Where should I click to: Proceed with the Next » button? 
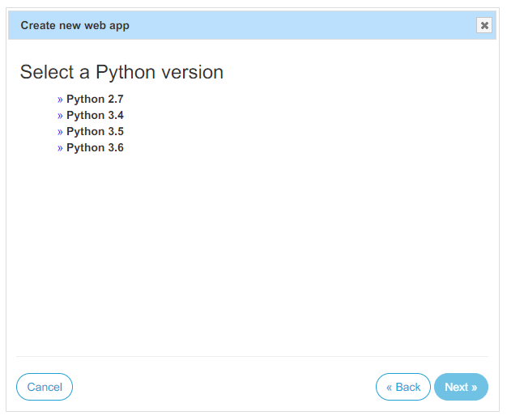click(x=461, y=387)
